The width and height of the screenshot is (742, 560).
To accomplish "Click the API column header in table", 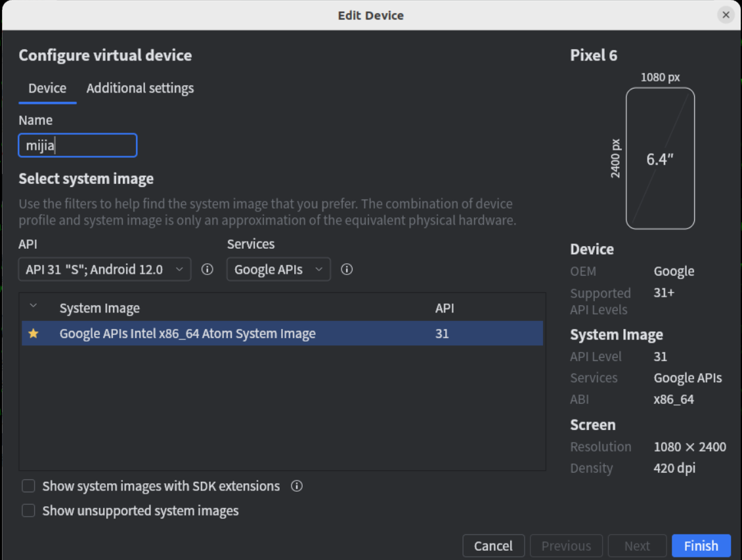I will (x=445, y=308).
